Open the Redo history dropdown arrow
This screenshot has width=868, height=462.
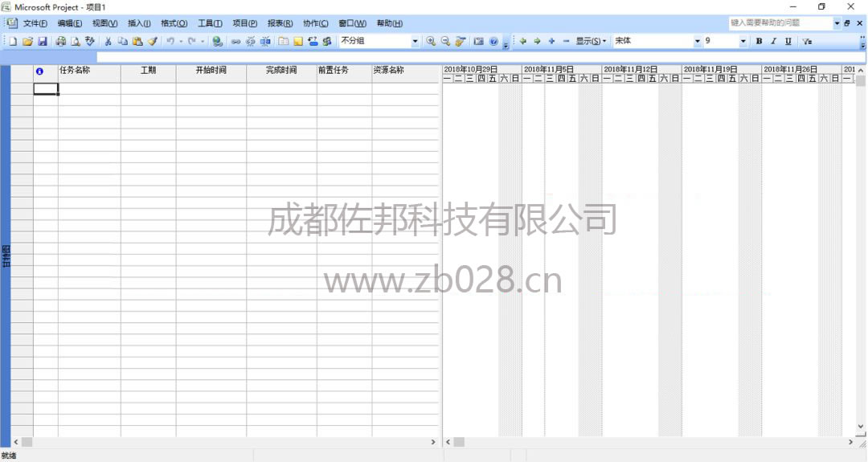[202, 42]
